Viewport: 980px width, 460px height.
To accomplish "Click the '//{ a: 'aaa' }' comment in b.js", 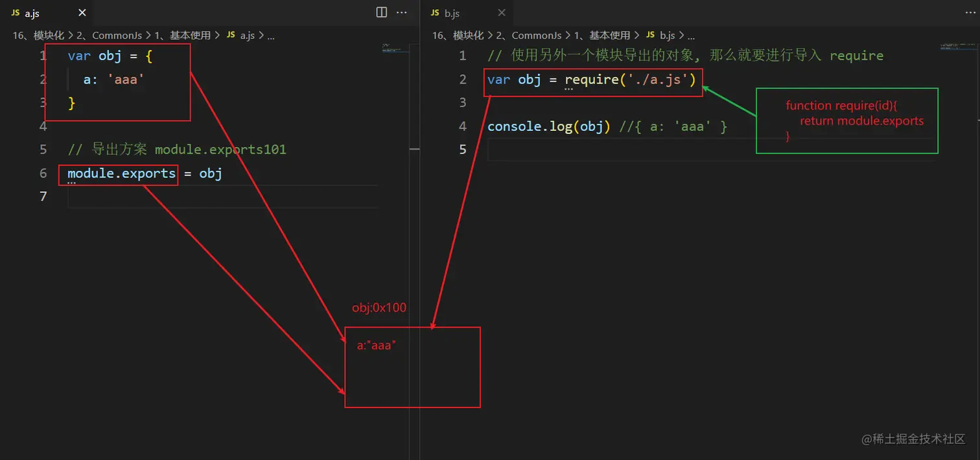I will point(673,126).
